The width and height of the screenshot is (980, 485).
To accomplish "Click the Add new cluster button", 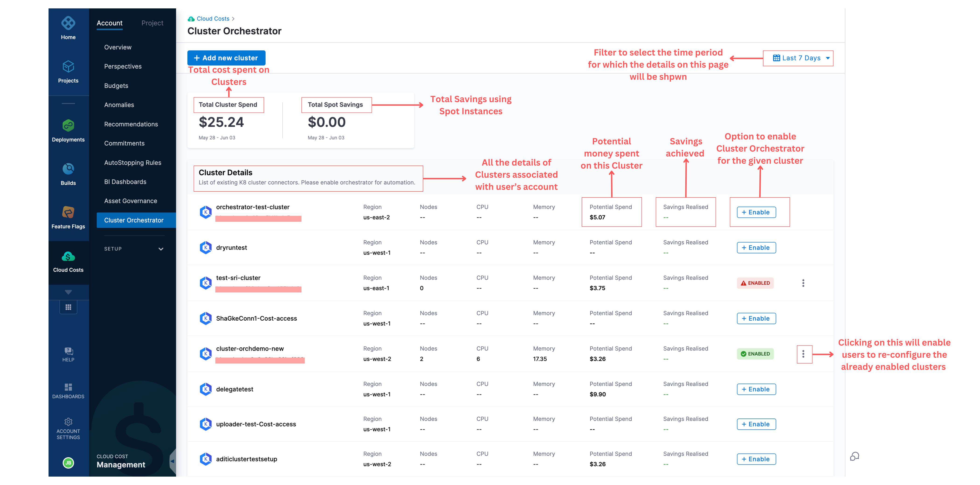I will [226, 58].
